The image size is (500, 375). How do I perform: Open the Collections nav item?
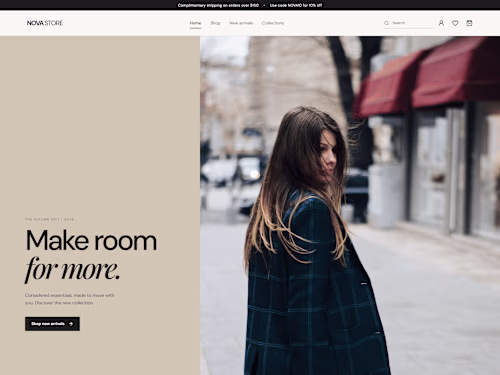click(273, 23)
